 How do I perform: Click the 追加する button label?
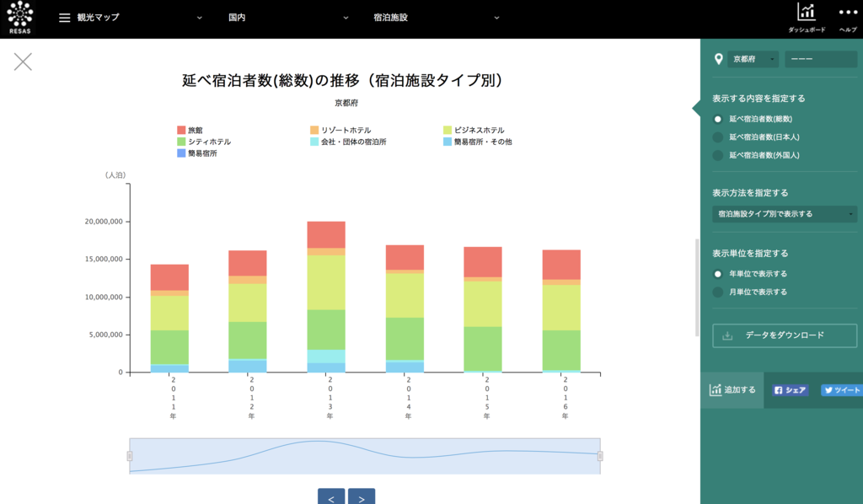click(740, 389)
